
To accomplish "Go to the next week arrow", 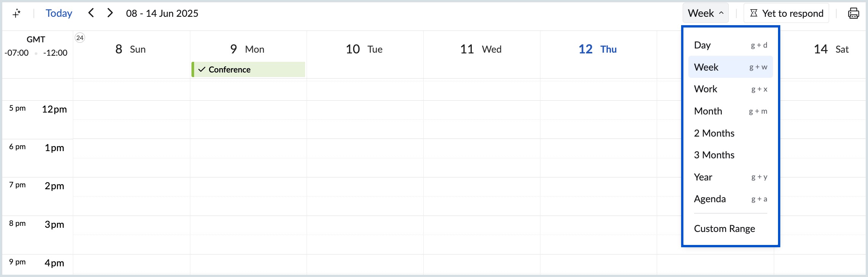I will point(110,13).
